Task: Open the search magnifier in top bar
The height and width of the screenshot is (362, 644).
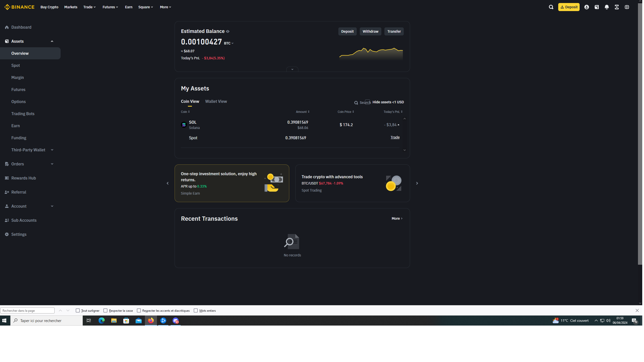Action: 551,7
